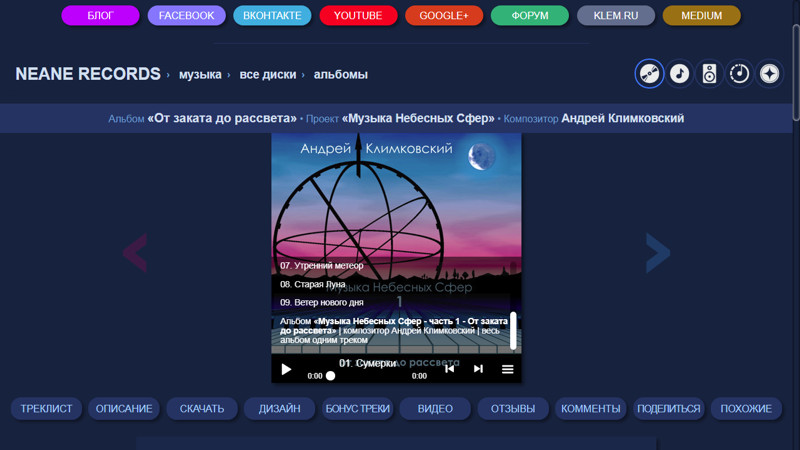Open the GOOGLE+ link
This screenshot has width=800, height=450.
[444, 15]
